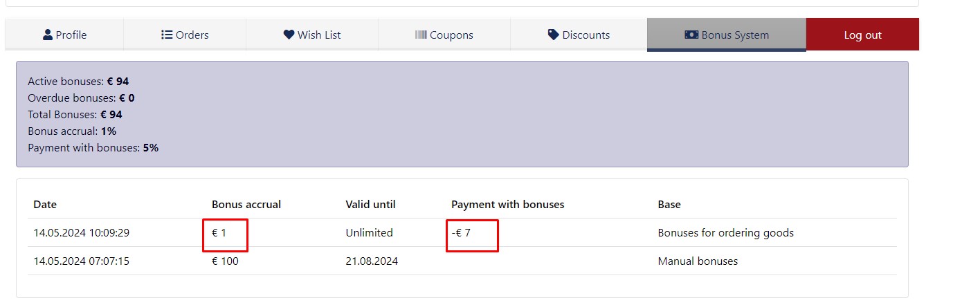Open the Wish List tab
The image size is (980, 307).
(x=312, y=35)
